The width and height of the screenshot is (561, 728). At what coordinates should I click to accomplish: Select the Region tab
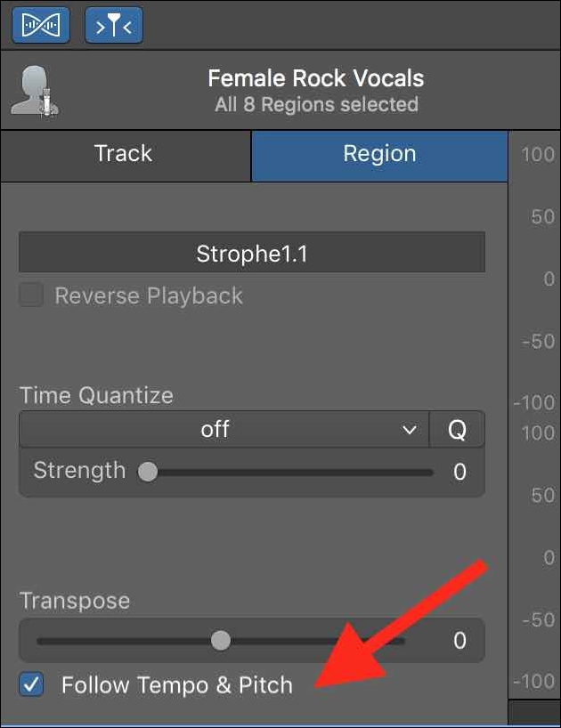pyautogui.click(x=378, y=154)
